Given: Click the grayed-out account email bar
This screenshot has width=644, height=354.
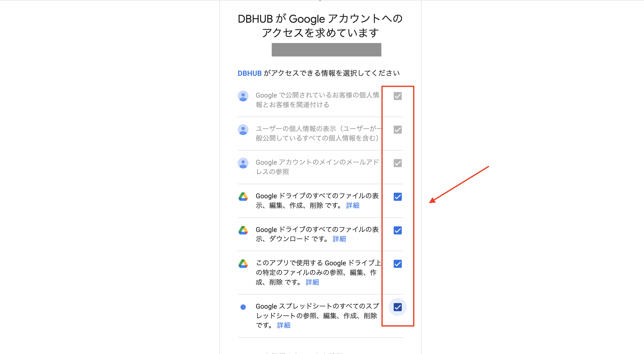Looking at the screenshot, I should click(326, 50).
